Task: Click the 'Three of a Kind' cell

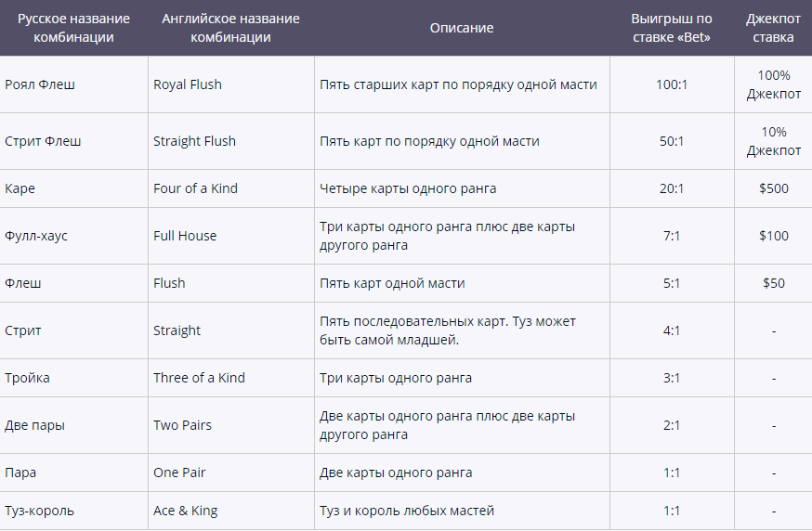Action: pos(199,378)
